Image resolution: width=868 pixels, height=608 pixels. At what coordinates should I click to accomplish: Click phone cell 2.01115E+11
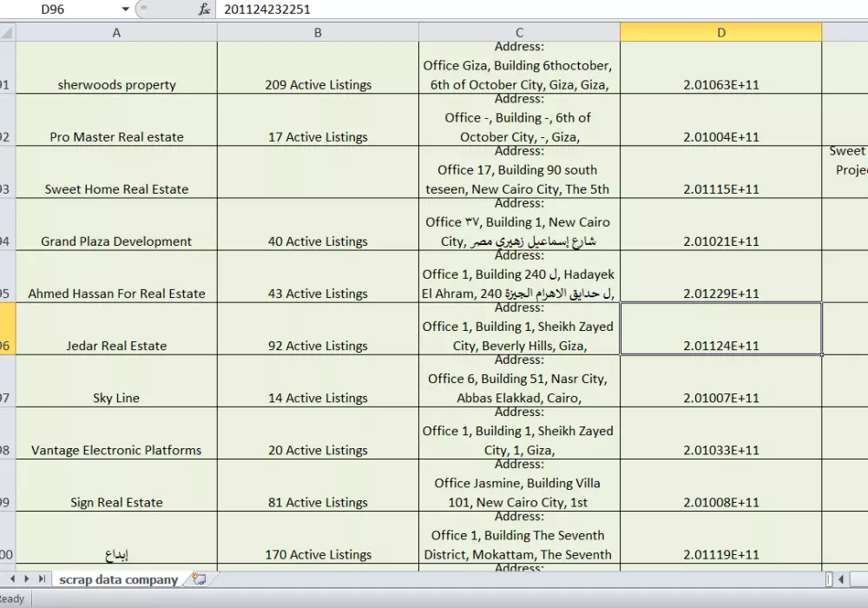click(x=720, y=172)
